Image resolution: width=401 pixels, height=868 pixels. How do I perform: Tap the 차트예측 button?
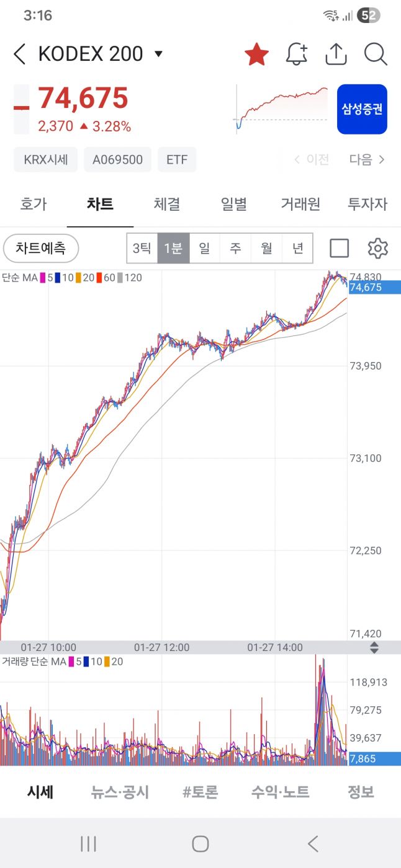(41, 249)
